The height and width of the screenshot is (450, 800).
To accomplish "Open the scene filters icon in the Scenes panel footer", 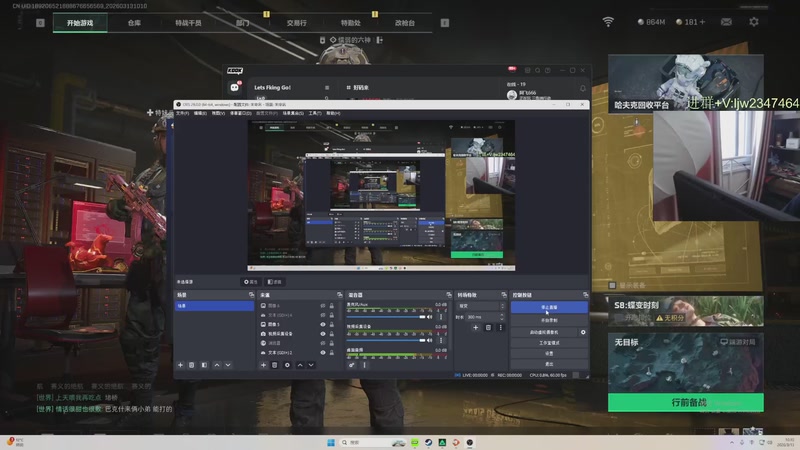I will tap(204, 365).
